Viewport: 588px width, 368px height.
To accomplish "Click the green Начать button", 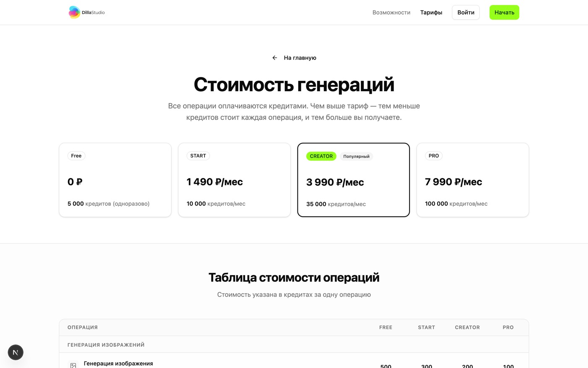I will tap(504, 13).
